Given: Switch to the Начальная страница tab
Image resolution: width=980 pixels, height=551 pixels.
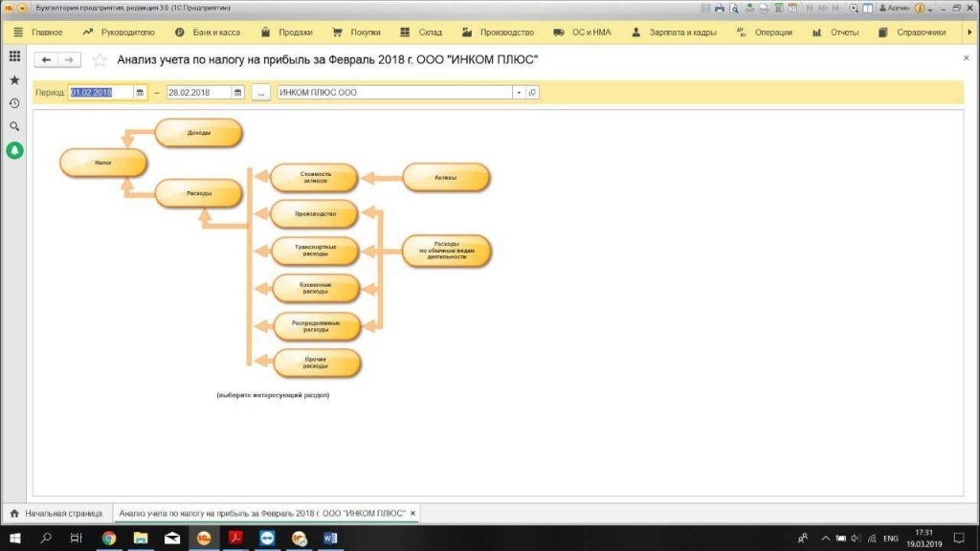Looking at the screenshot, I should (56, 514).
